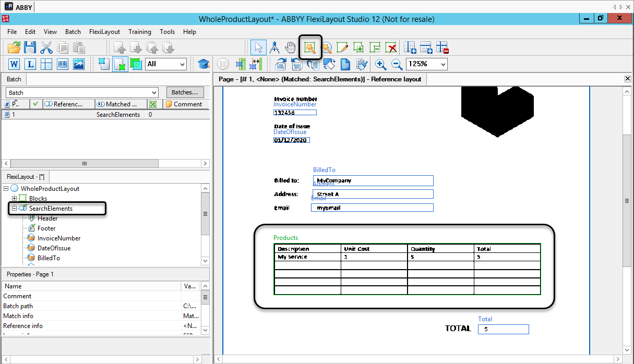Click the L line objects icon
This screenshot has width=634, height=364.
[30, 64]
